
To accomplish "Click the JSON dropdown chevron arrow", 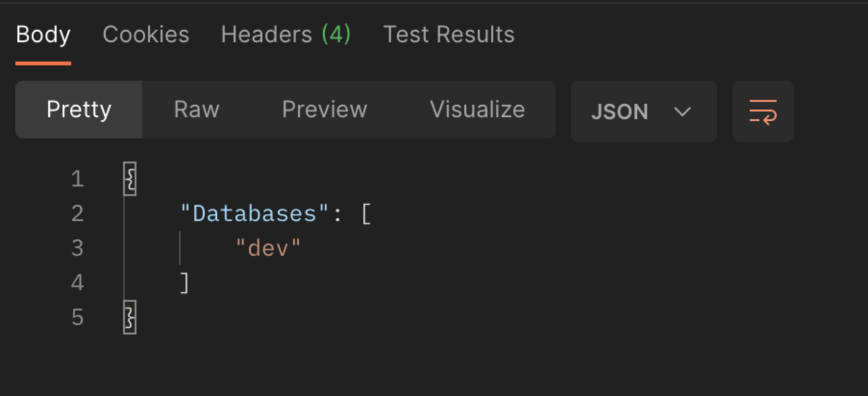I will click(x=682, y=112).
